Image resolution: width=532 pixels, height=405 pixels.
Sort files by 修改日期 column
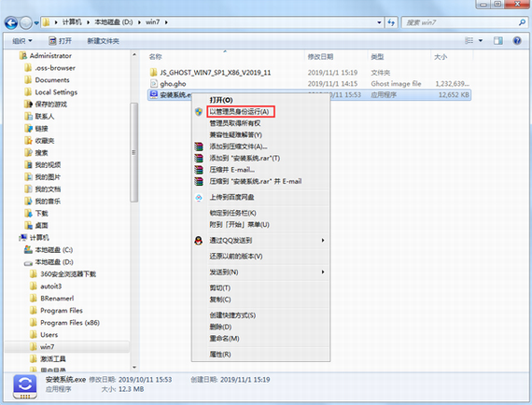pyautogui.click(x=320, y=57)
